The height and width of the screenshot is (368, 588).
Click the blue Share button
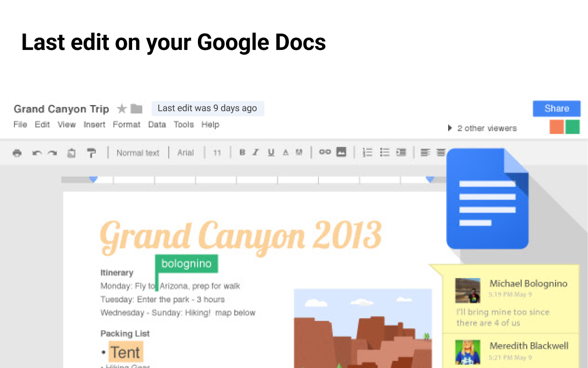[x=557, y=108]
